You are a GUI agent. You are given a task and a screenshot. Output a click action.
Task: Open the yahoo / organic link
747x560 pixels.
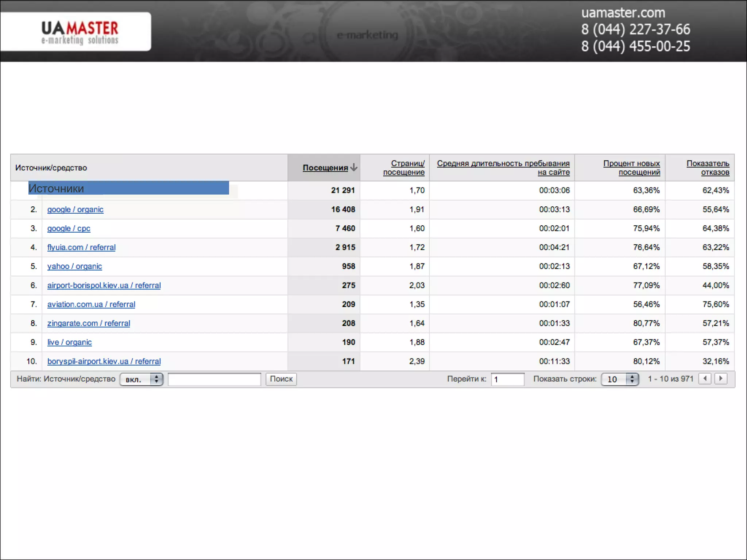74,267
